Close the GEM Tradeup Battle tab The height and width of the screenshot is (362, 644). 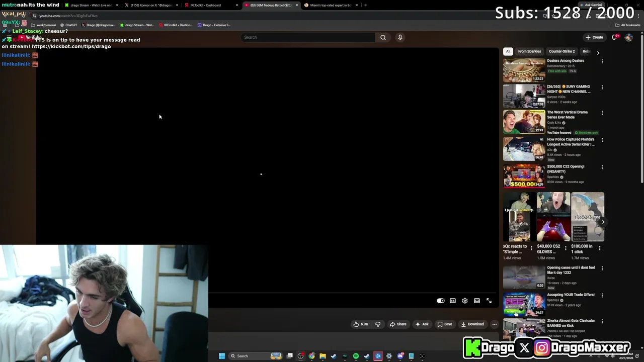point(297,5)
